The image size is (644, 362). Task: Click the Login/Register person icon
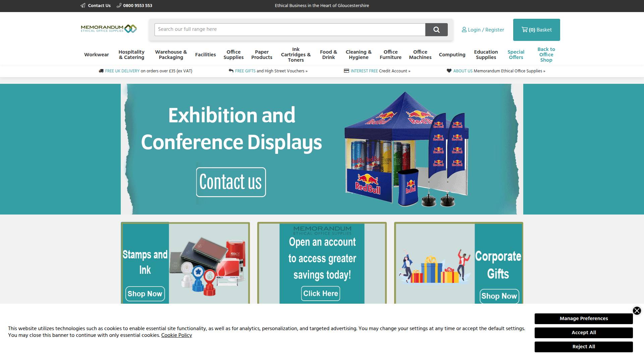click(464, 30)
